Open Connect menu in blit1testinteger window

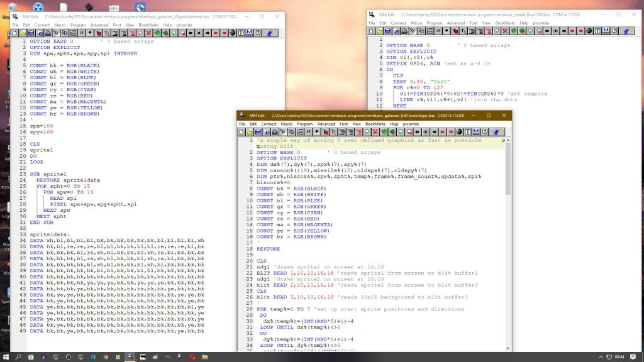click(x=269, y=124)
